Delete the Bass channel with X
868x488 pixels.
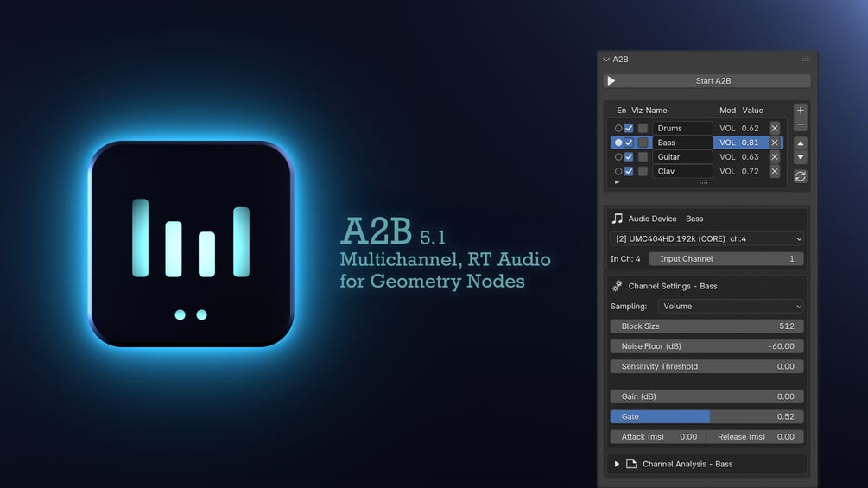775,143
